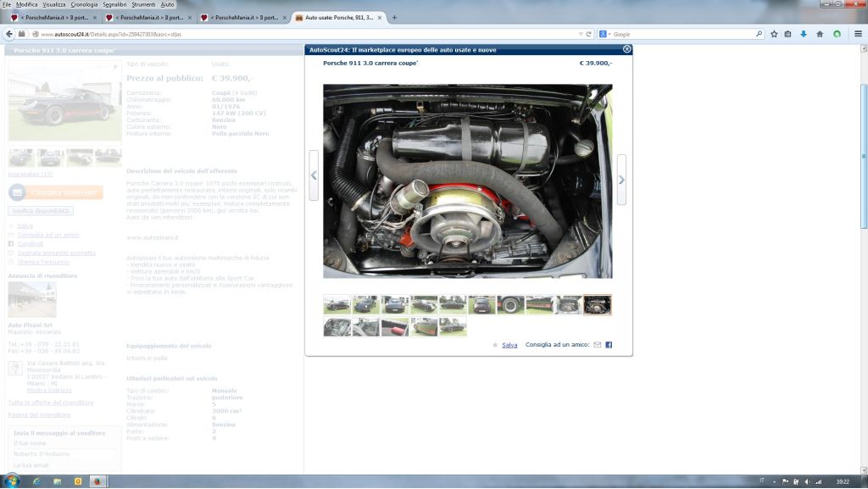Switch to the third PorscheMania.it tab
This screenshot has width=868, height=489.
(x=244, y=18)
